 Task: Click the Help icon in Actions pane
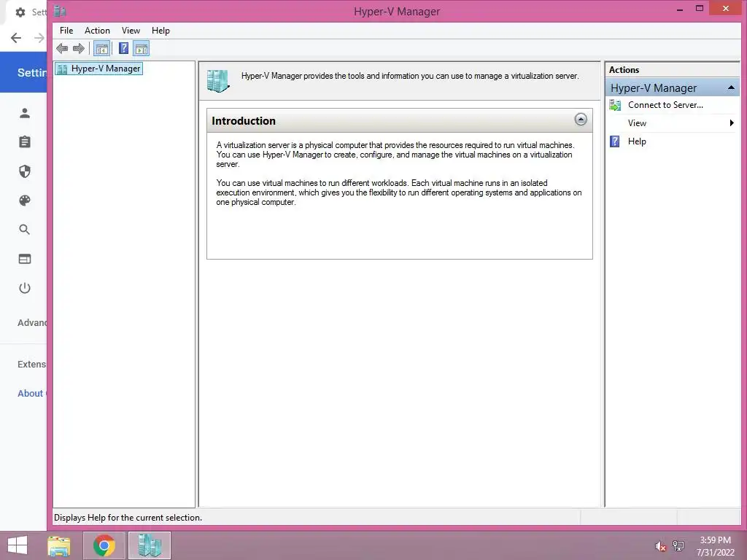(615, 141)
